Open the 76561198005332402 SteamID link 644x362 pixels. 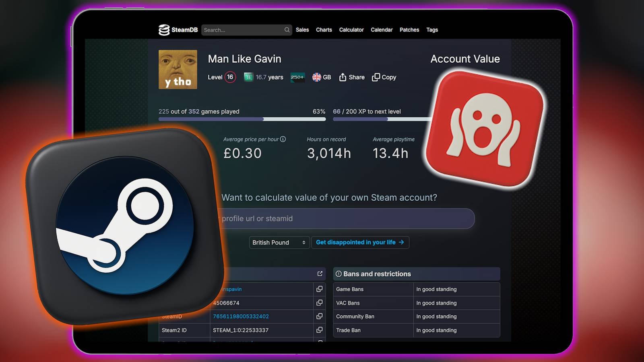coord(241,317)
